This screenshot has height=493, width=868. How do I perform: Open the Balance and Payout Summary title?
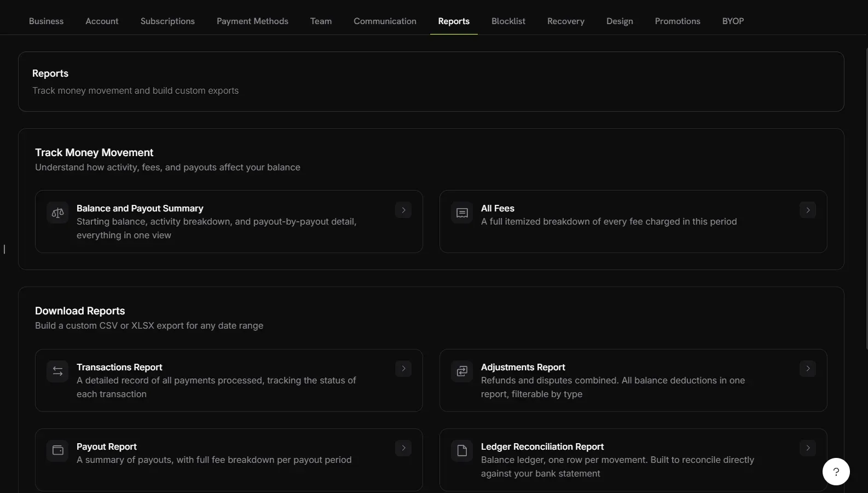(x=140, y=208)
